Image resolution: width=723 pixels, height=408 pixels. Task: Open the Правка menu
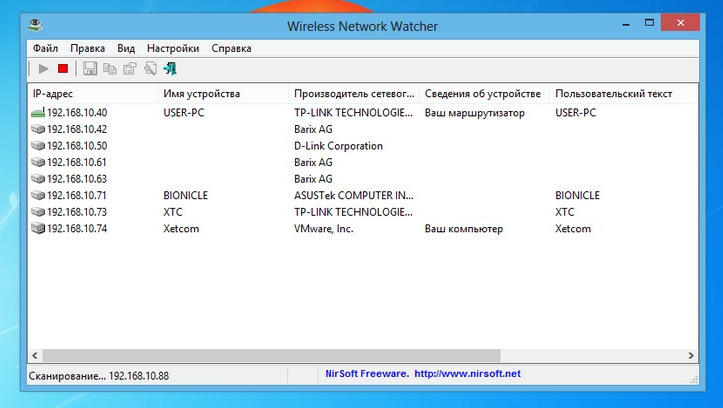click(88, 48)
